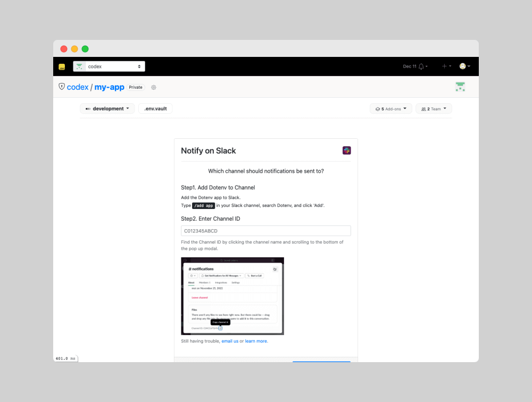Viewport: 532px width, 402px height.
Task: Expand the 5 Add-ons dropdown
Action: pos(391,109)
